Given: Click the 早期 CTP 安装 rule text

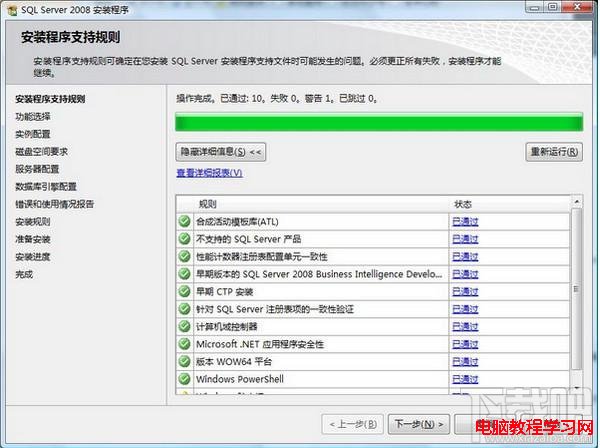Looking at the screenshot, I should point(225,292).
